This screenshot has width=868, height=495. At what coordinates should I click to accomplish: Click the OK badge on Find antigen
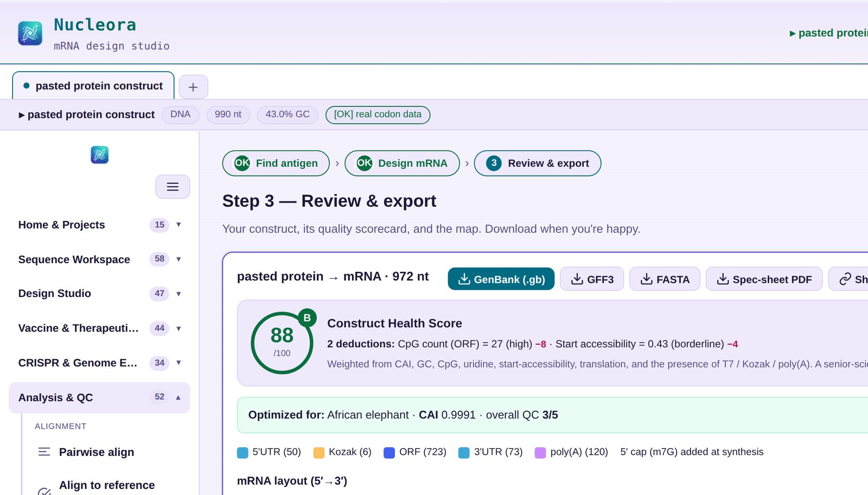pyautogui.click(x=242, y=163)
